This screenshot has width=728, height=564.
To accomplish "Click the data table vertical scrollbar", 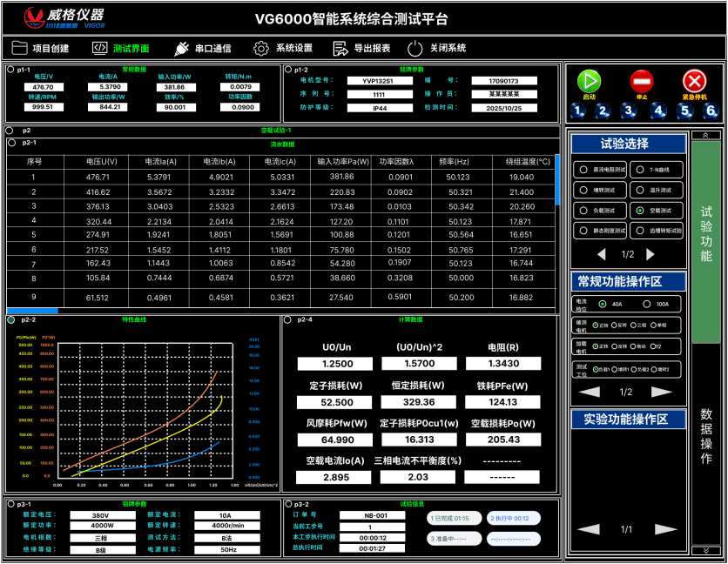I will (x=557, y=180).
